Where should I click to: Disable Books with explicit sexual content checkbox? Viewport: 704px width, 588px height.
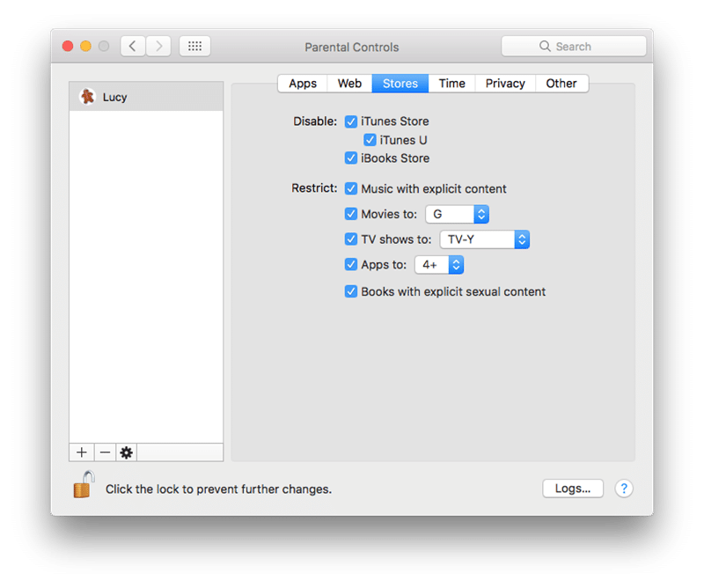tap(351, 291)
